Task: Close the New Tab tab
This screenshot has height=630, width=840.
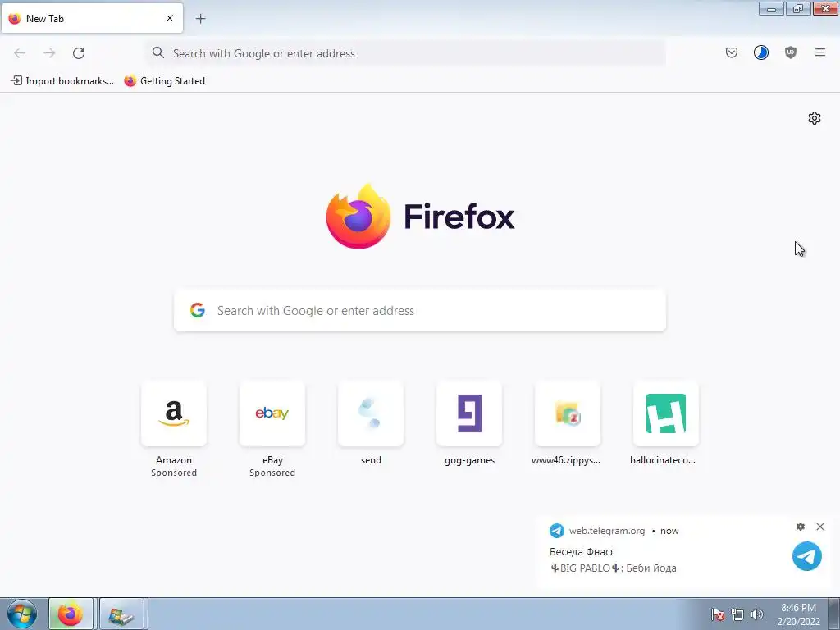Action: point(170,18)
